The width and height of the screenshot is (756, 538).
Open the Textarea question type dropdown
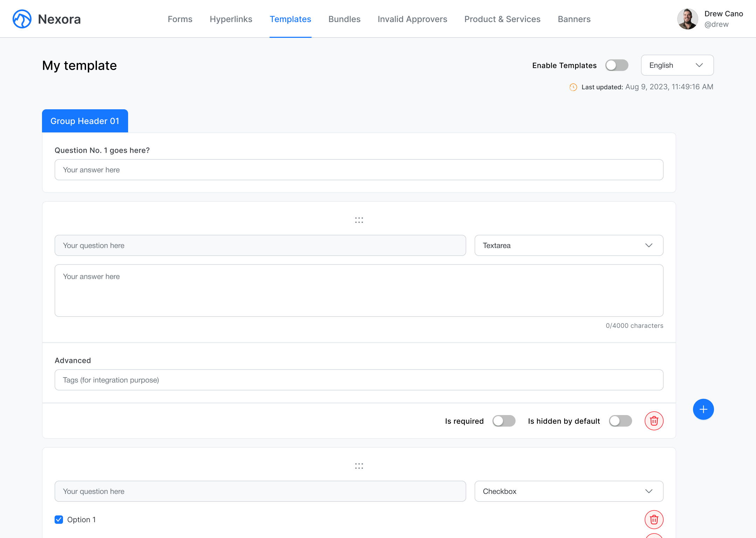pyautogui.click(x=568, y=245)
